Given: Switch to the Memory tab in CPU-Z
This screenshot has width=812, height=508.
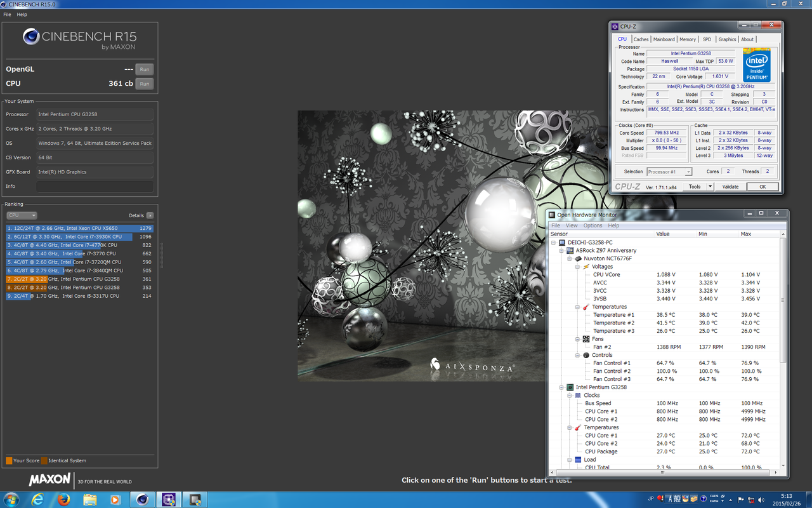Looking at the screenshot, I should [687, 39].
